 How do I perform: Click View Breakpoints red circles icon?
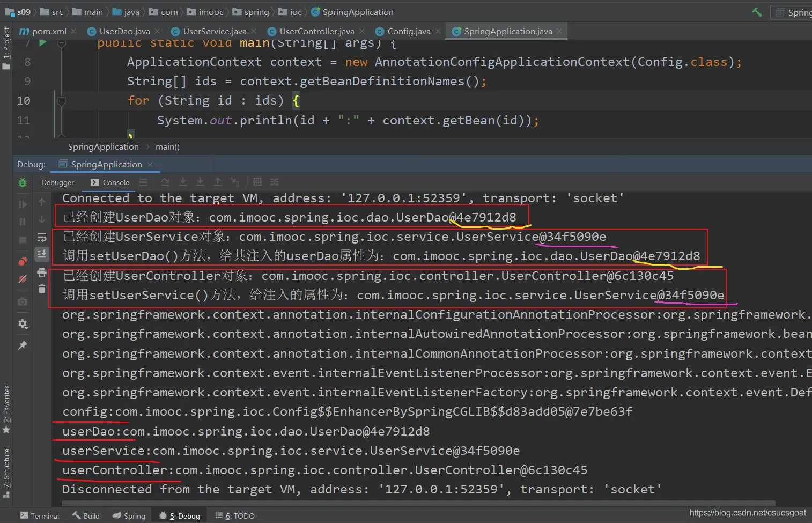pyautogui.click(x=23, y=261)
